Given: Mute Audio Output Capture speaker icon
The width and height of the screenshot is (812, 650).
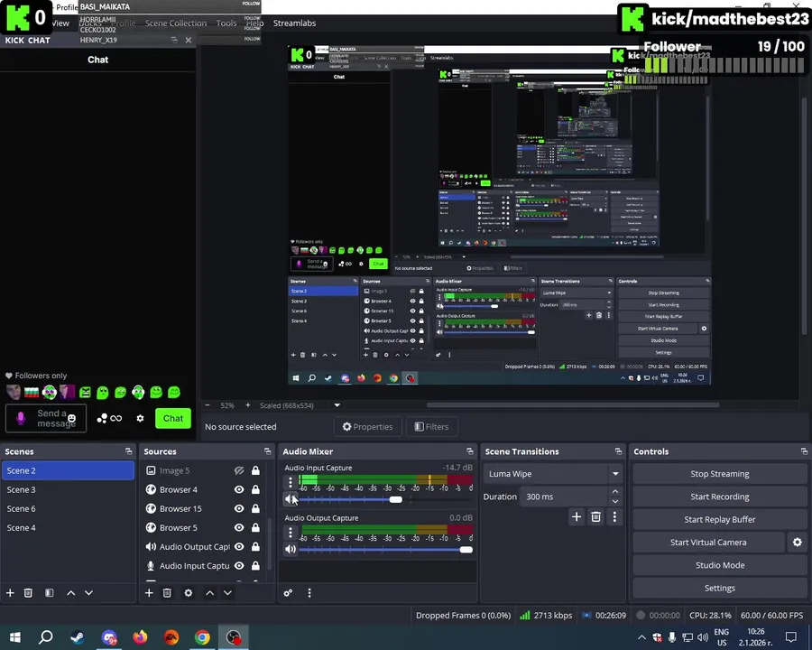Looking at the screenshot, I should pyautogui.click(x=290, y=550).
